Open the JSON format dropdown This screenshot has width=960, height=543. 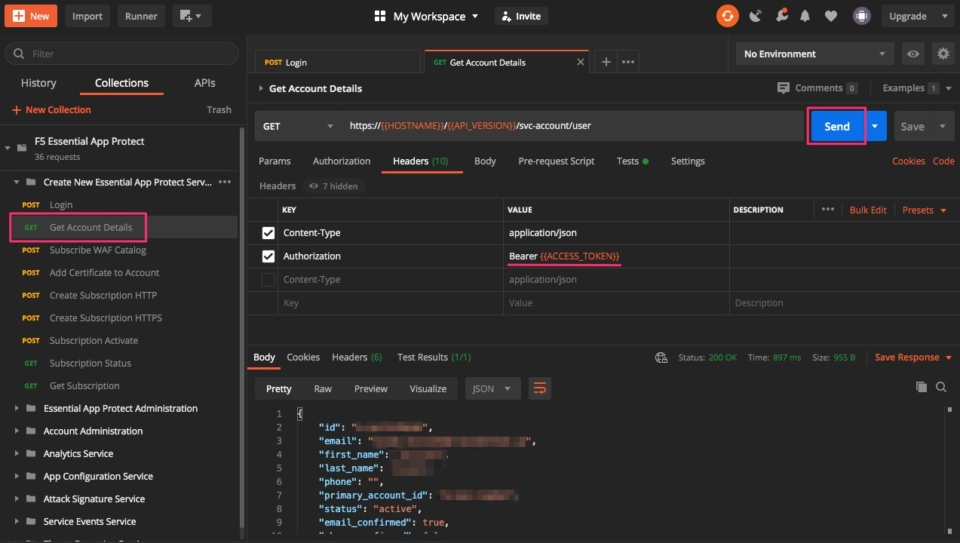click(x=492, y=388)
